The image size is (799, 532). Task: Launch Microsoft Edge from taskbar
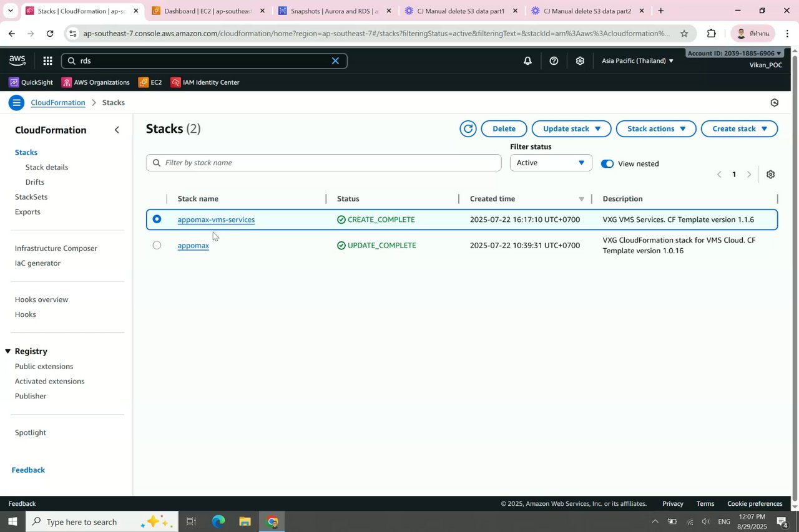(218, 521)
